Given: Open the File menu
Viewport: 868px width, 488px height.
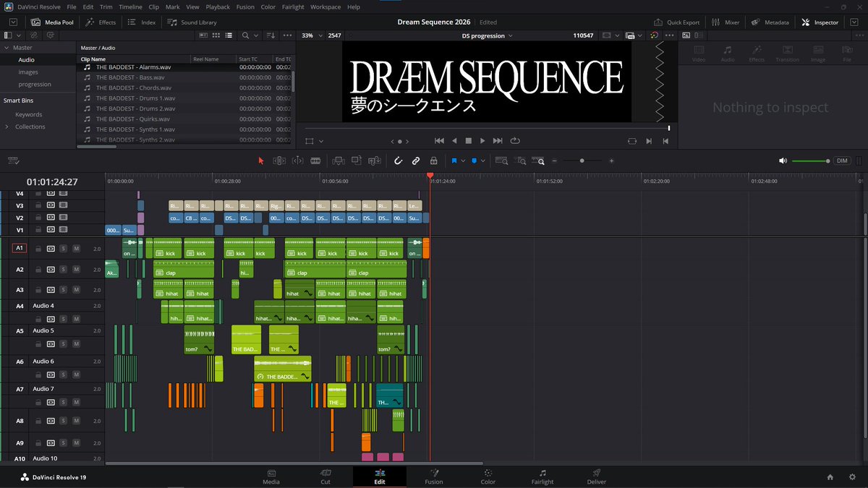Looking at the screenshot, I should pos(72,7).
